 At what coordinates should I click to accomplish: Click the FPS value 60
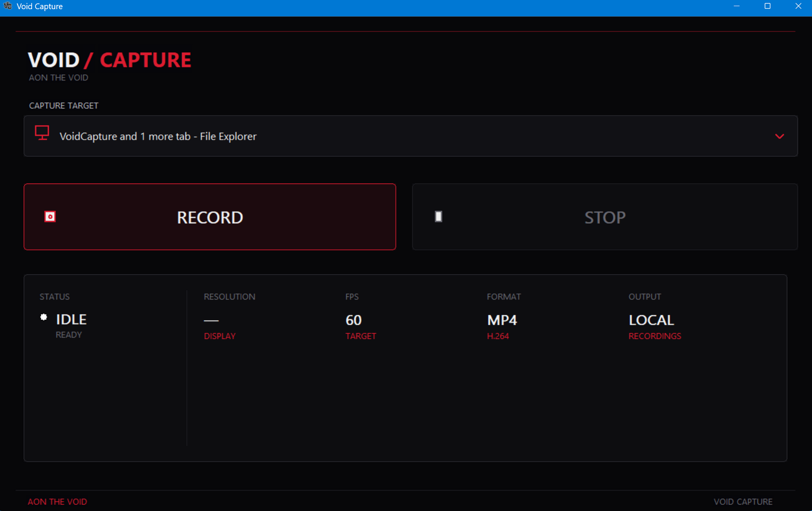pos(353,320)
